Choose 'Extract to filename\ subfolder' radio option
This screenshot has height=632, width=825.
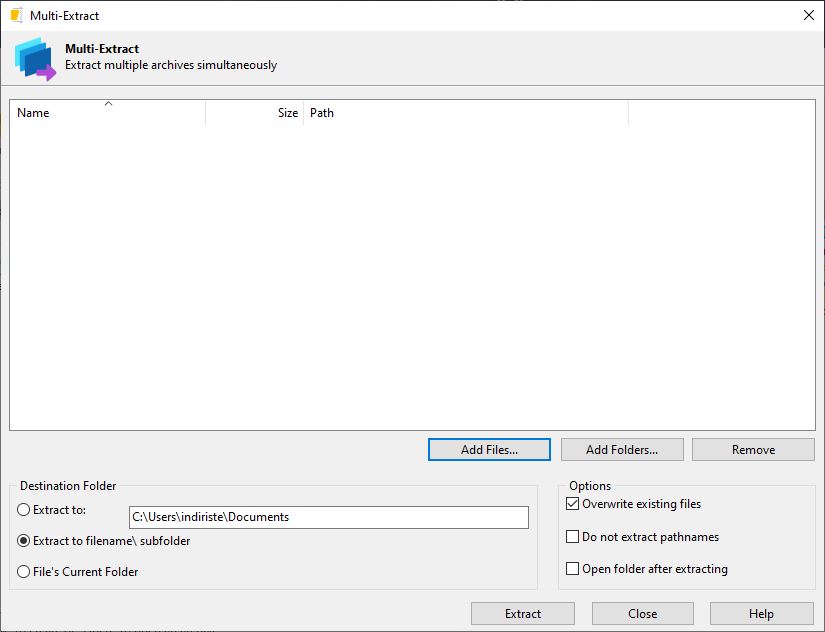pyautogui.click(x=25, y=541)
